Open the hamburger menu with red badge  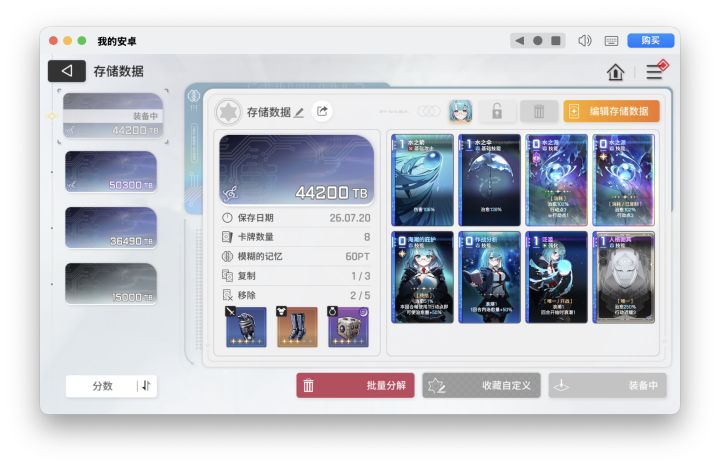[656, 70]
